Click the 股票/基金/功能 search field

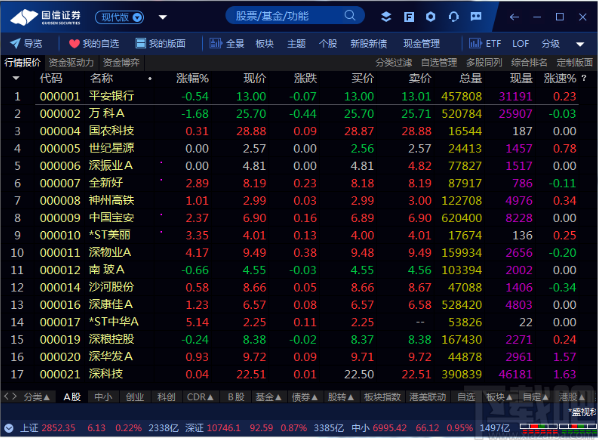(295, 16)
